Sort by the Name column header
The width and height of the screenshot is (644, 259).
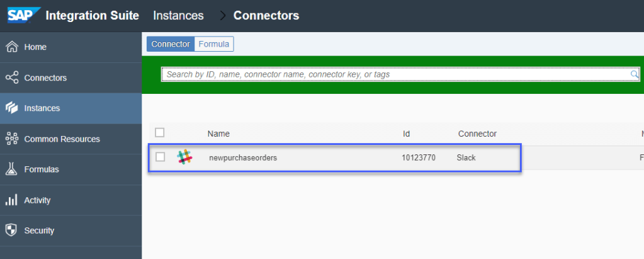coord(218,134)
